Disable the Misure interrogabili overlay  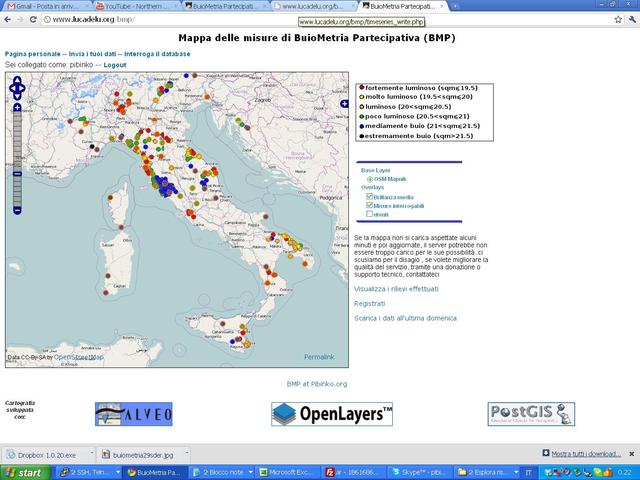click(370, 205)
